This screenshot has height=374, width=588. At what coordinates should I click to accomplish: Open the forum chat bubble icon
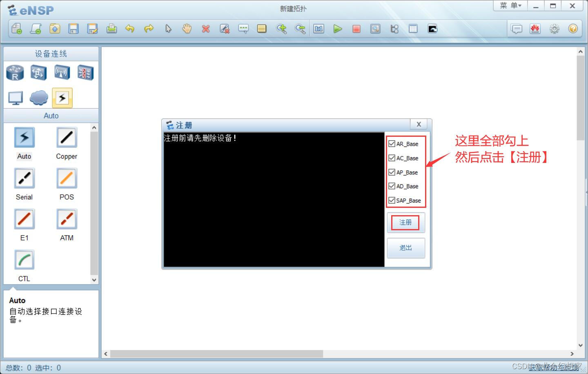(x=517, y=29)
